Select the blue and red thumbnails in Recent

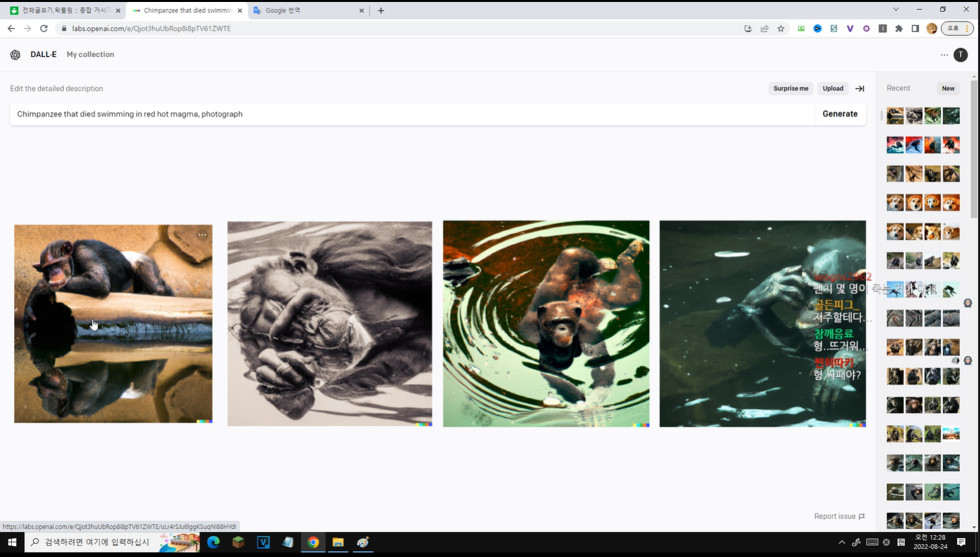923,145
